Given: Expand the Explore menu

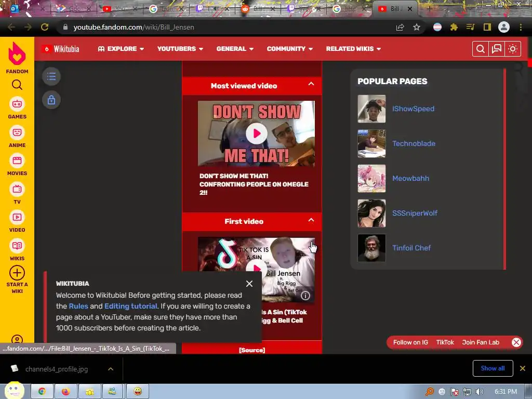Looking at the screenshot, I should point(121,49).
